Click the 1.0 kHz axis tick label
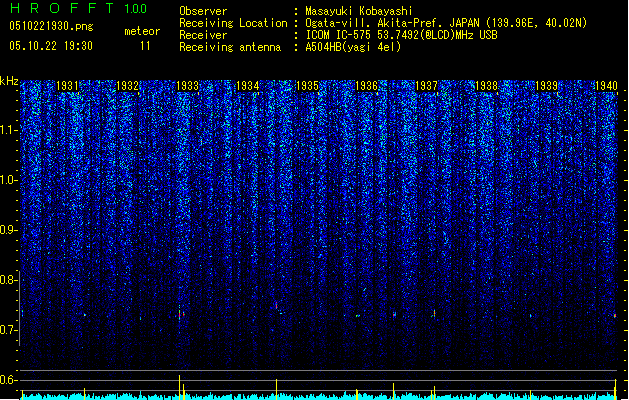Image resolution: width=629 pixels, height=400 pixels. (9, 180)
